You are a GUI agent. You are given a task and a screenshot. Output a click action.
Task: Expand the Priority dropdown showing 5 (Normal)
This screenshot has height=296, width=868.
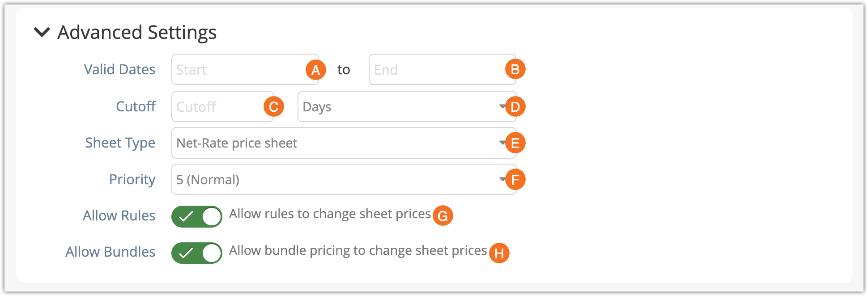(x=336, y=180)
